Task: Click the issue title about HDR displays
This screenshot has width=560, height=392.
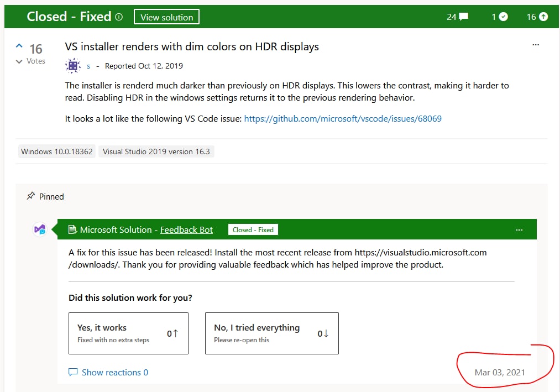Action: pyautogui.click(x=192, y=47)
